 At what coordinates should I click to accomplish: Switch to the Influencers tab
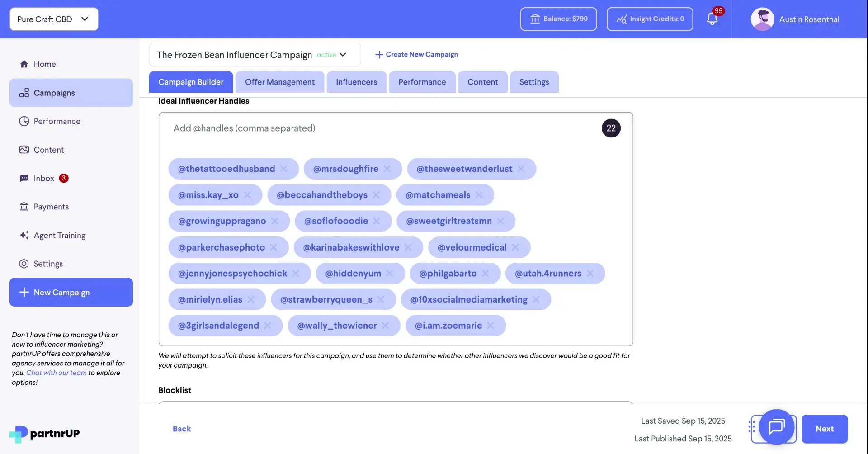(356, 82)
